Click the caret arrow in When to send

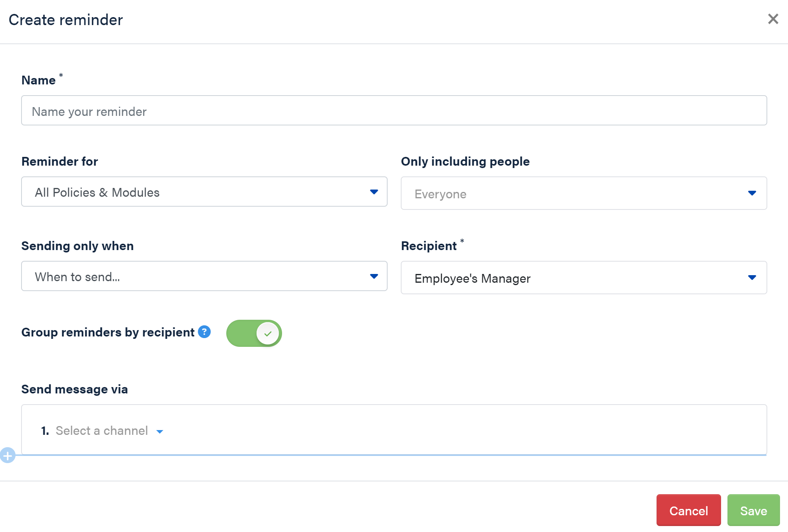pyautogui.click(x=374, y=276)
